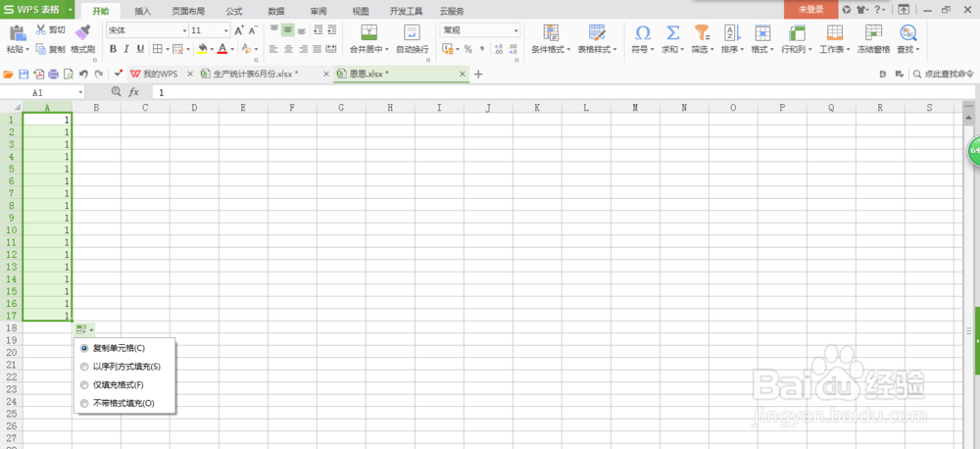
Task: Click the Print icon in quick toolbar
Action: click(x=53, y=74)
